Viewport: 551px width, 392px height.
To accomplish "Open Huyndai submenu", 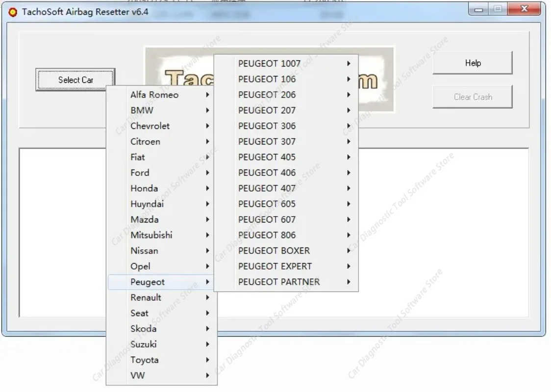I will coord(161,204).
